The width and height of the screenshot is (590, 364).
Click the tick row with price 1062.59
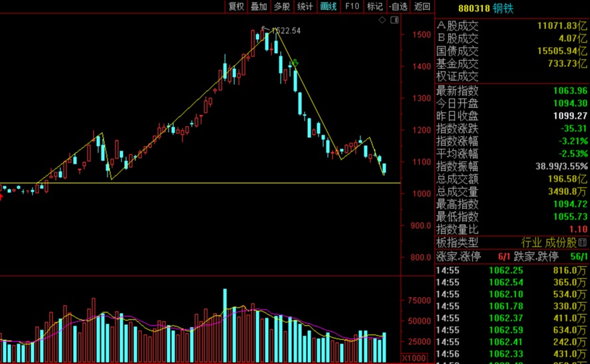coord(512,330)
